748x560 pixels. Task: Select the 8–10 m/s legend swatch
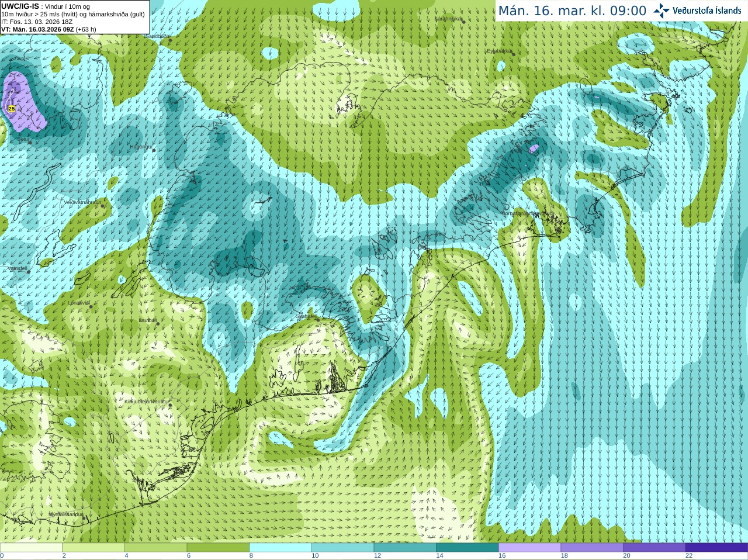pyautogui.click(x=280, y=548)
